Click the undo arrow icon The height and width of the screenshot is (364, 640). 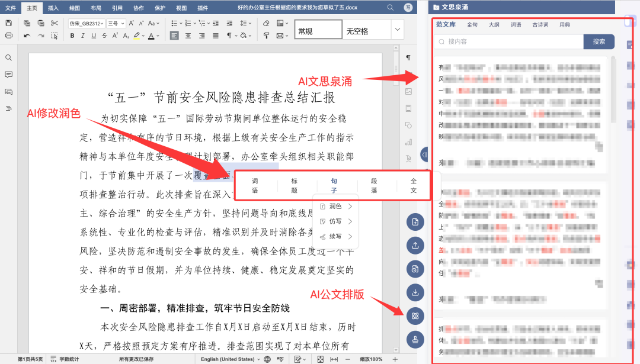pyautogui.click(x=27, y=36)
